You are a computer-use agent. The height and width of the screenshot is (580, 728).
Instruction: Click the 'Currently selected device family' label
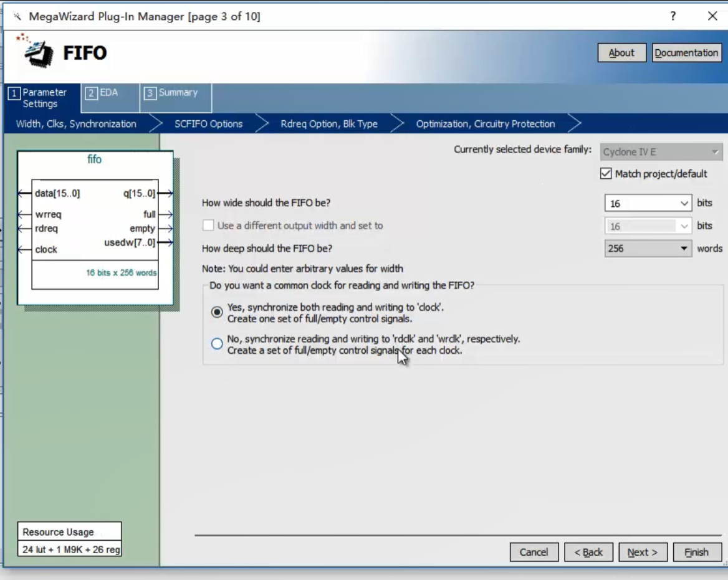click(523, 150)
